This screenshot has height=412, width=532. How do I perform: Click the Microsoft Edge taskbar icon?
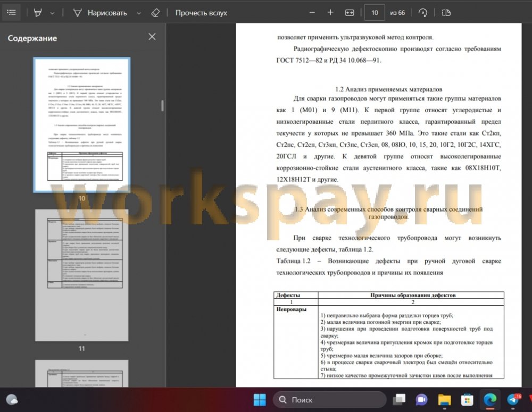(490, 400)
